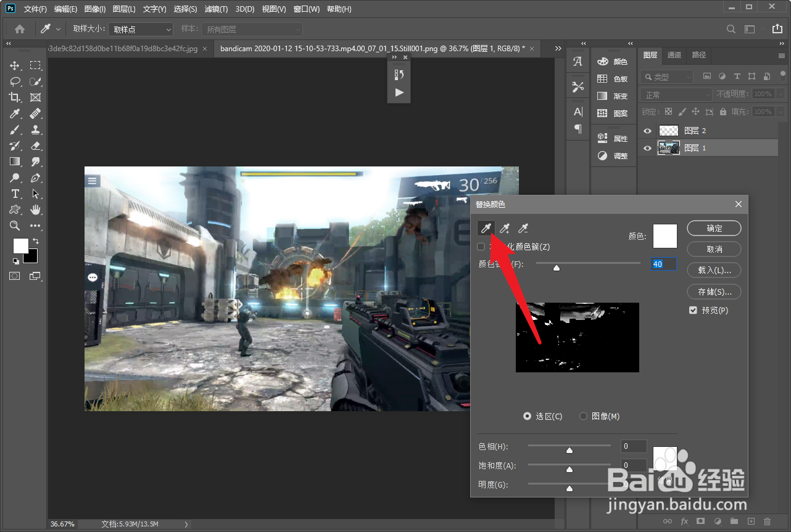Click the play button in the Actions mini panel

(x=399, y=92)
